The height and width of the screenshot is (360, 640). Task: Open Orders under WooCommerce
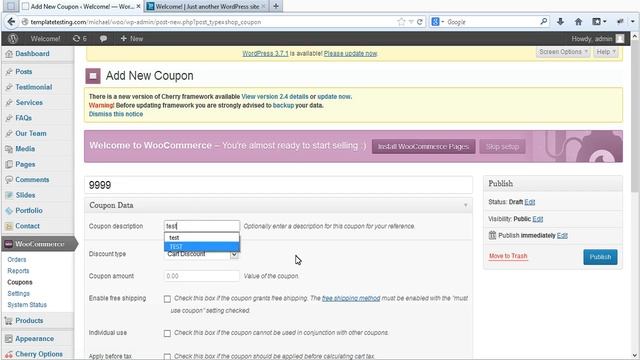point(17,260)
